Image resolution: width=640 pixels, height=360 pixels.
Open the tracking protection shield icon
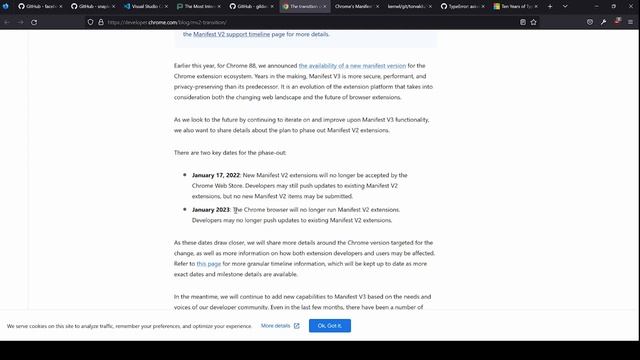(90, 22)
